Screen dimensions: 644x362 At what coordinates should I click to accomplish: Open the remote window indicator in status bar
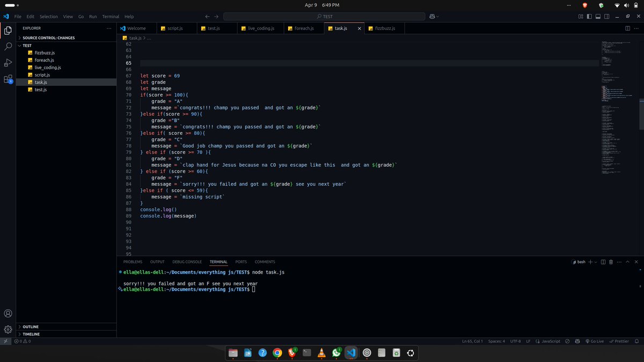pyautogui.click(x=5, y=341)
